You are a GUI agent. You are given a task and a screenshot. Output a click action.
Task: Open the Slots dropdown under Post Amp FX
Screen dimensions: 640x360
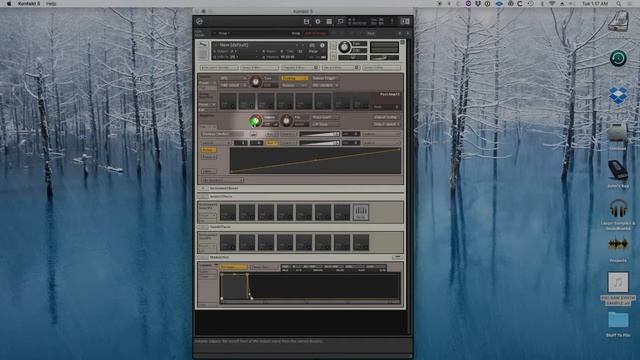[x=386, y=107]
